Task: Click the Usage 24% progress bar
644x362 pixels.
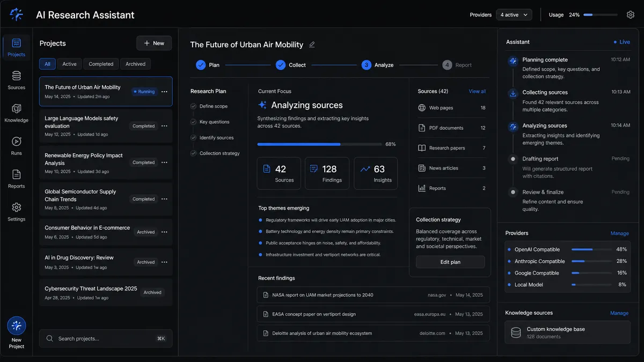Action: click(601, 14)
